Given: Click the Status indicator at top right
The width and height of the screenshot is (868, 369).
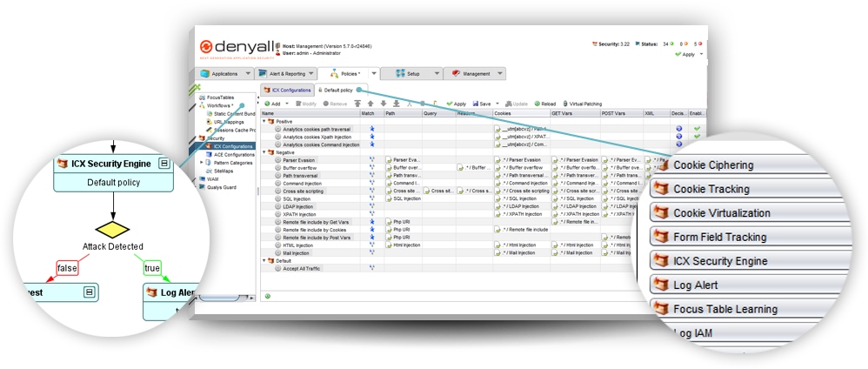Looking at the screenshot, I should pos(645,44).
